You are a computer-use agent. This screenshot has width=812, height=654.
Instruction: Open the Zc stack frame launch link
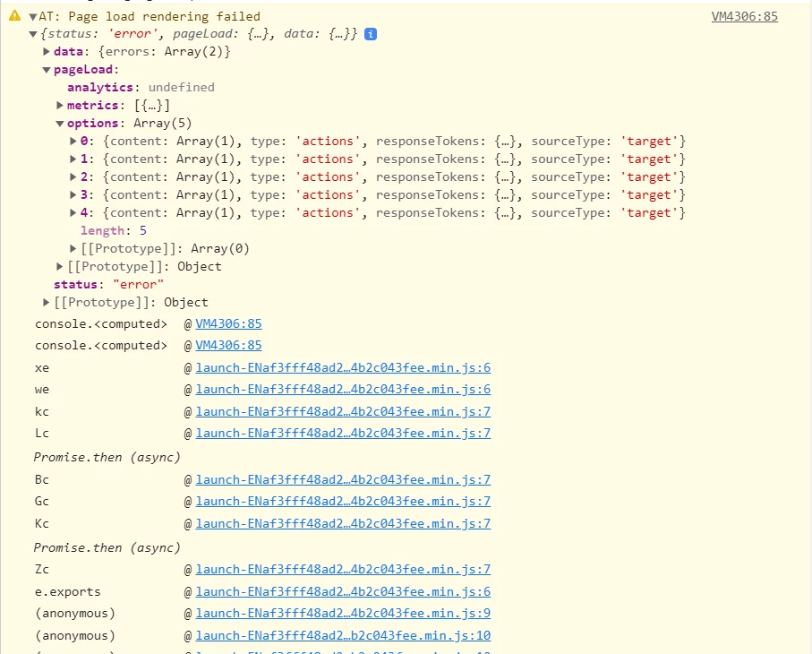point(343,570)
